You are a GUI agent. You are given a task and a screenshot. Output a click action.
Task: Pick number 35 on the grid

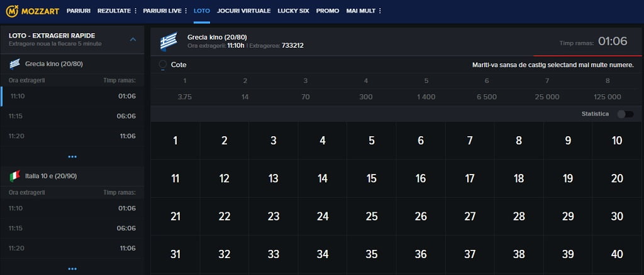point(372,254)
